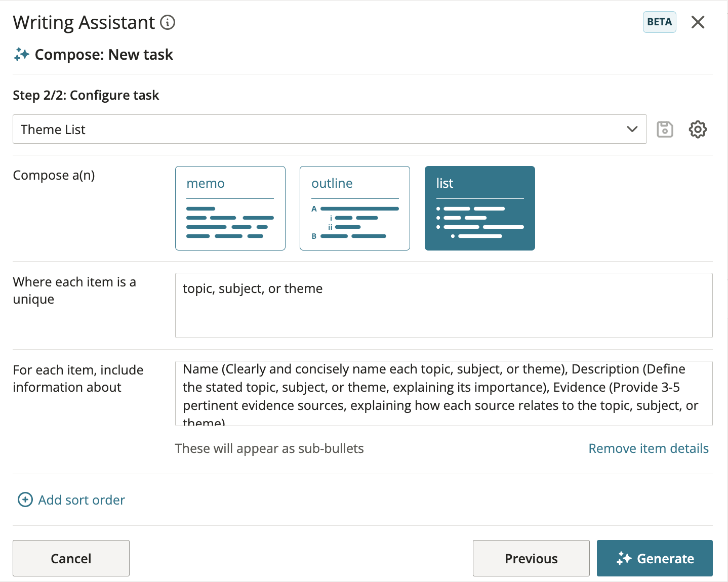
Task: Click the Previous button
Action: [531, 558]
